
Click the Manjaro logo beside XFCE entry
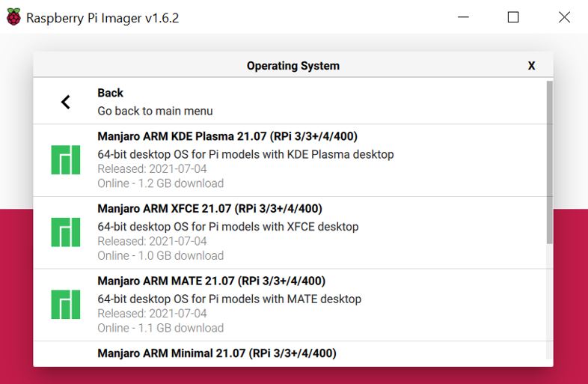(x=66, y=232)
